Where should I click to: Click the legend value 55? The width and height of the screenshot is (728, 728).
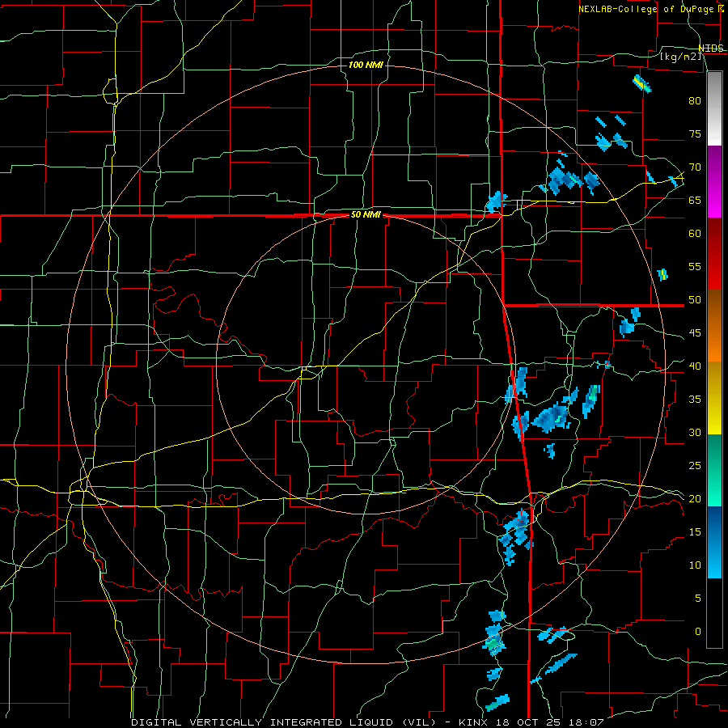coord(695,266)
